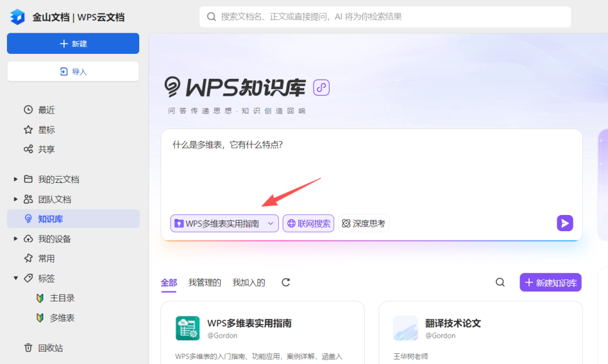Switch to the 全部 tab
The width and height of the screenshot is (608, 364).
pos(169,283)
